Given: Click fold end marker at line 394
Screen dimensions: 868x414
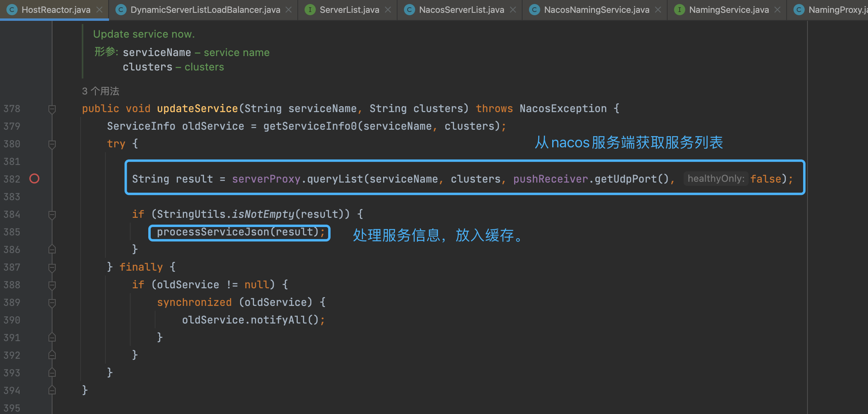Looking at the screenshot, I should coord(52,390).
